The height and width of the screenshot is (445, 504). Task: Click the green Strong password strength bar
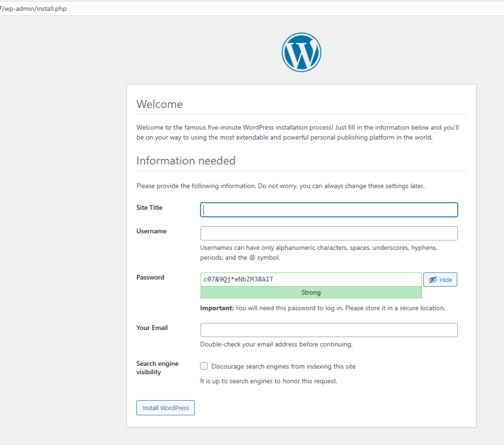click(311, 293)
